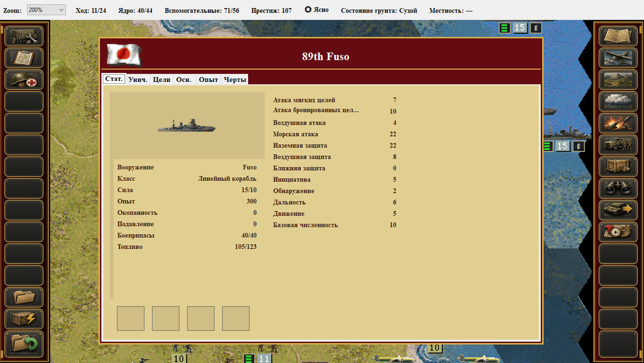Click the Вспомогательные: 71/56 indicator
644x363 pixels.
(x=201, y=11)
